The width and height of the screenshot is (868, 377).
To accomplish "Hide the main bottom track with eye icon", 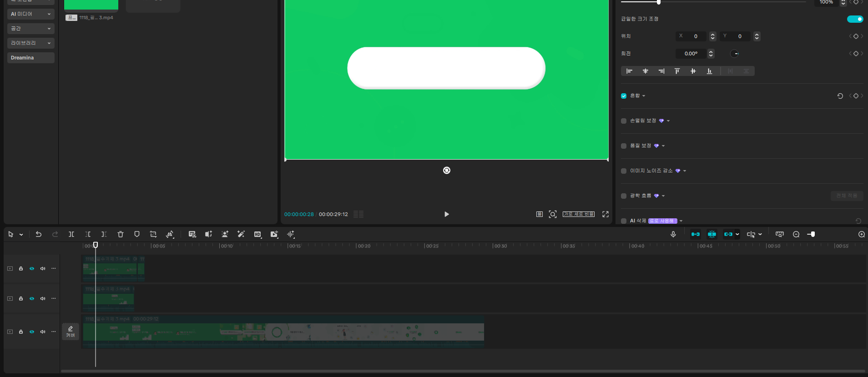I will (x=32, y=332).
